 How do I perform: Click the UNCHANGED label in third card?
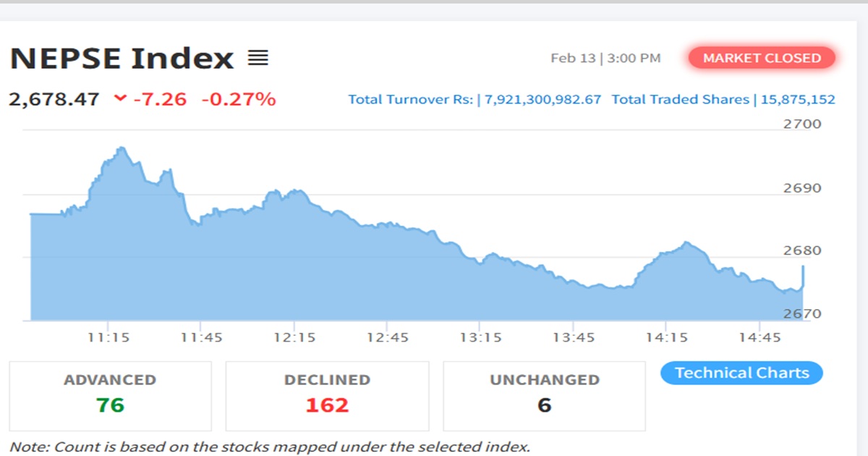pyautogui.click(x=544, y=379)
